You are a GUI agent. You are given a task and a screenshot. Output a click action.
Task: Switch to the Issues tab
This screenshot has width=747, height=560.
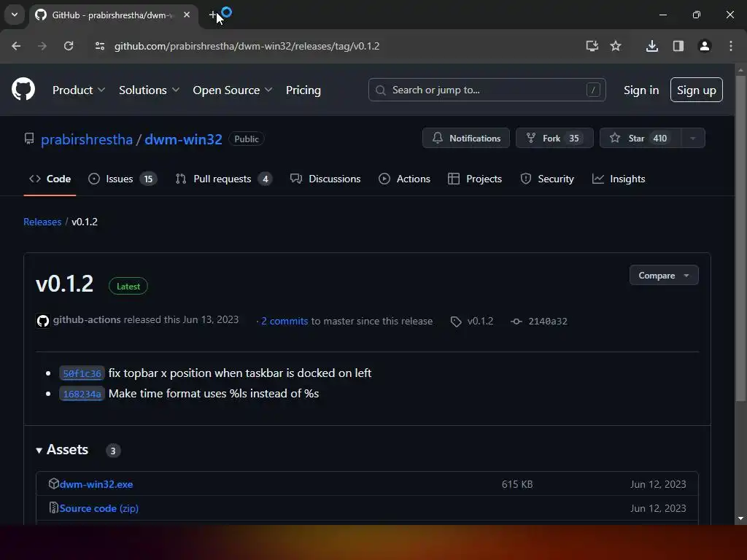[123, 179]
